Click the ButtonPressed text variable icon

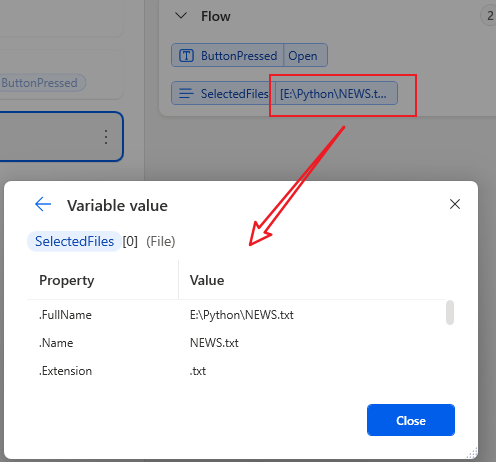(x=186, y=56)
